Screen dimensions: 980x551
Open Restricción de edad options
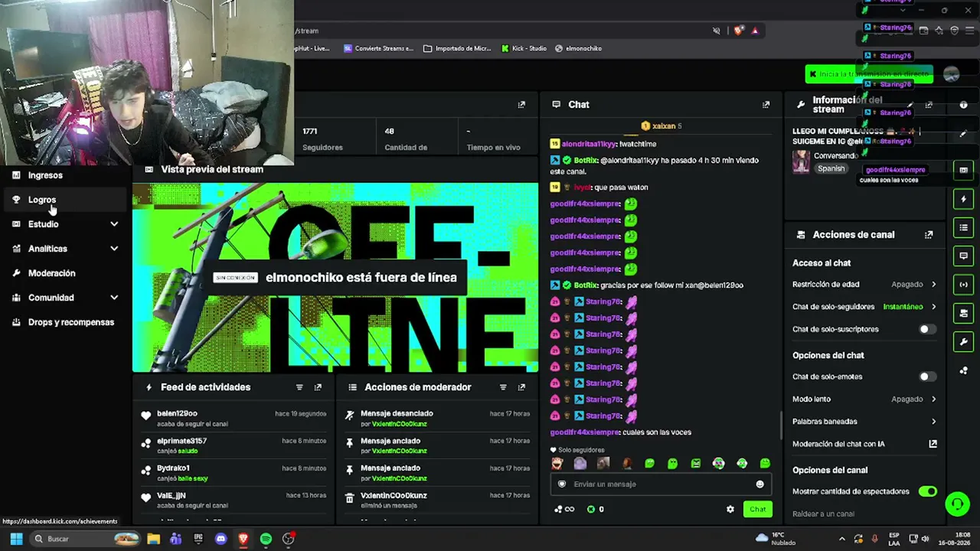pos(864,285)
